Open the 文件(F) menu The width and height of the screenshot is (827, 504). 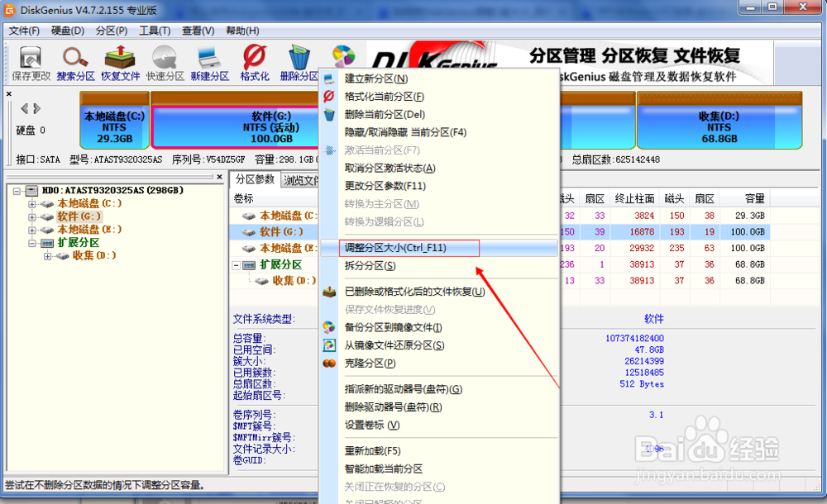pos(24,31)
